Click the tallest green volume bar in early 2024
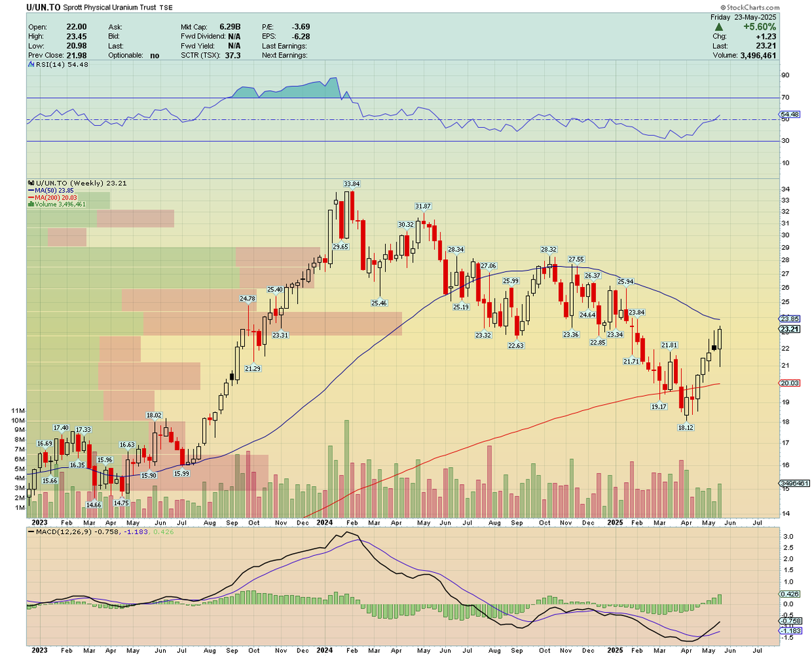The width and height of the screenshot is (812, 656). point(346,469)
